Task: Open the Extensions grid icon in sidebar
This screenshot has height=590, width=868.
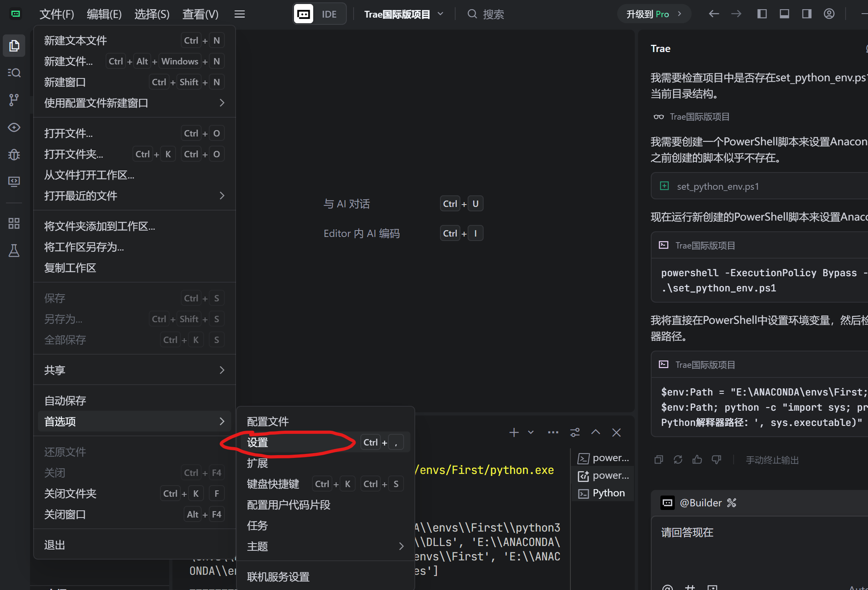Action: (x=13, y=223)
